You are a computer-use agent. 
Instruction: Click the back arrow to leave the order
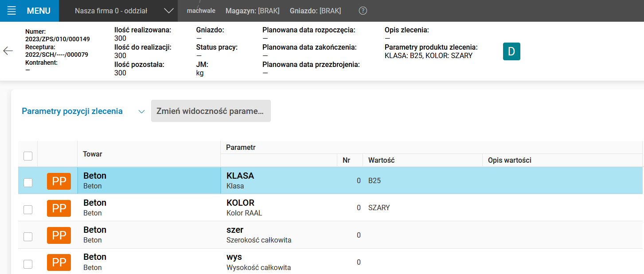(x=8, y=51)
